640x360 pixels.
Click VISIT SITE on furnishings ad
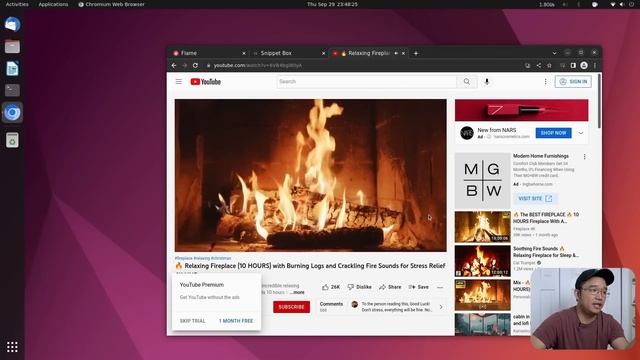(x=535, y=198)
